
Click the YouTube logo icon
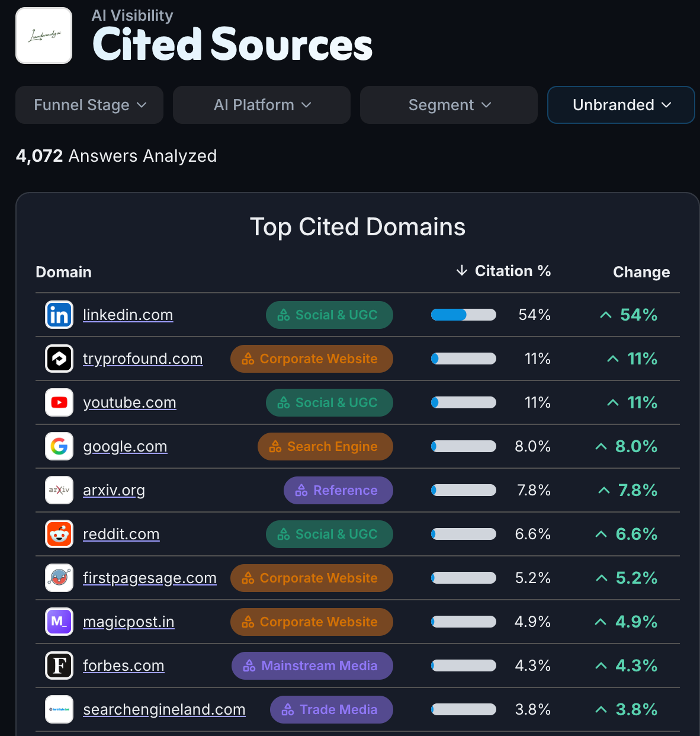pos(59,402)
